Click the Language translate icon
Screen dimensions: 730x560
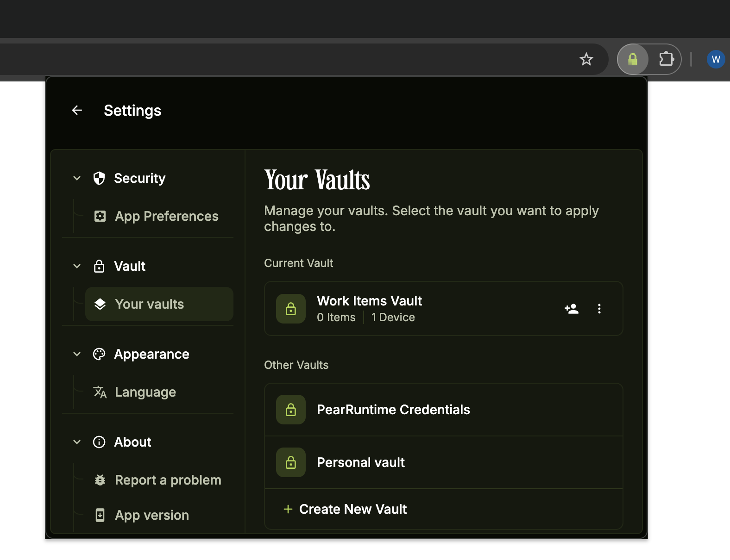[100, 392]
